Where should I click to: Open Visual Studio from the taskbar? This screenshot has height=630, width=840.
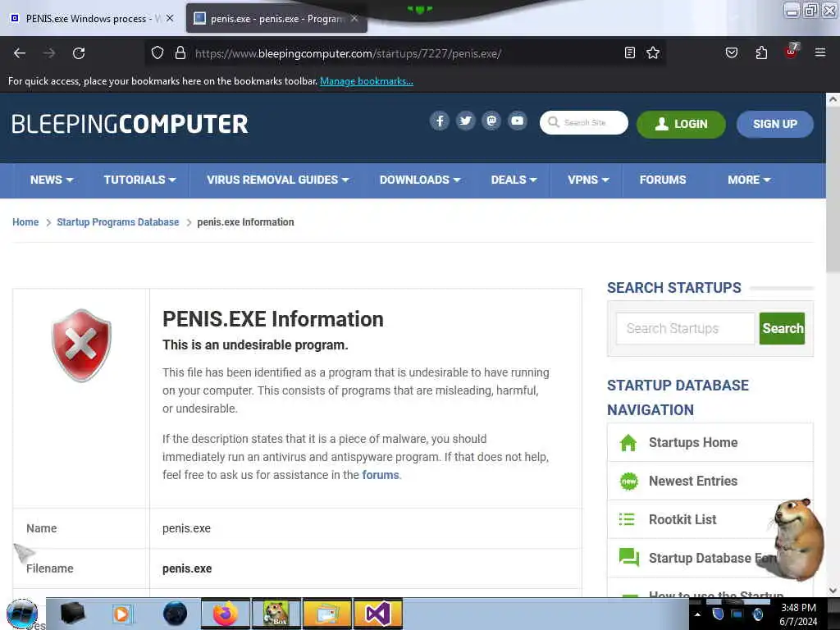[377, 614]
